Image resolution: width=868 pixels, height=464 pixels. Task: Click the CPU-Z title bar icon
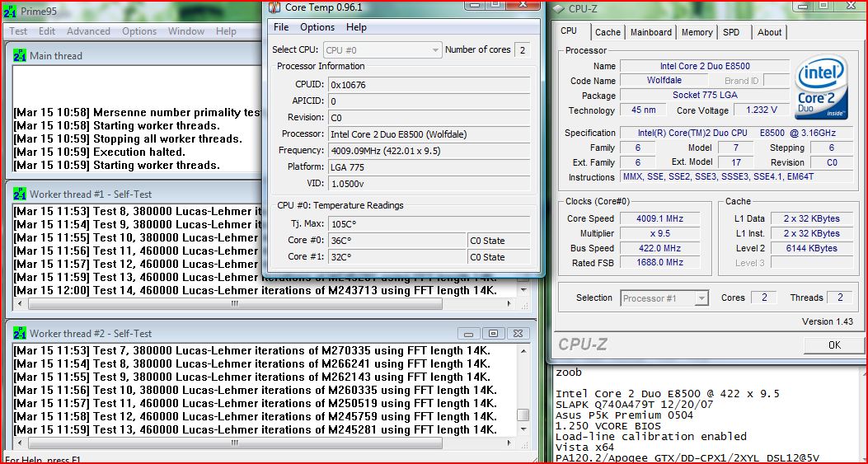[559, 9]
